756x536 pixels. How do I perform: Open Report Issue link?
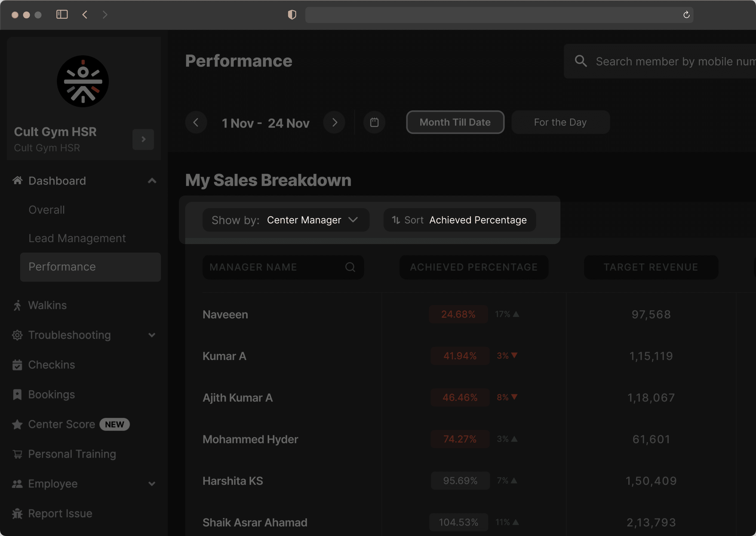click(60, 514)
